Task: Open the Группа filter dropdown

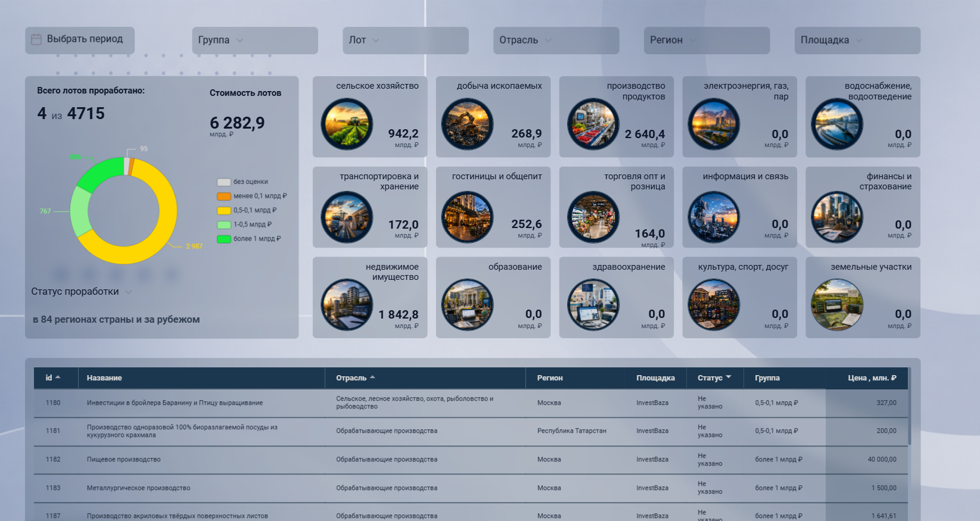Action: (255, 40)
